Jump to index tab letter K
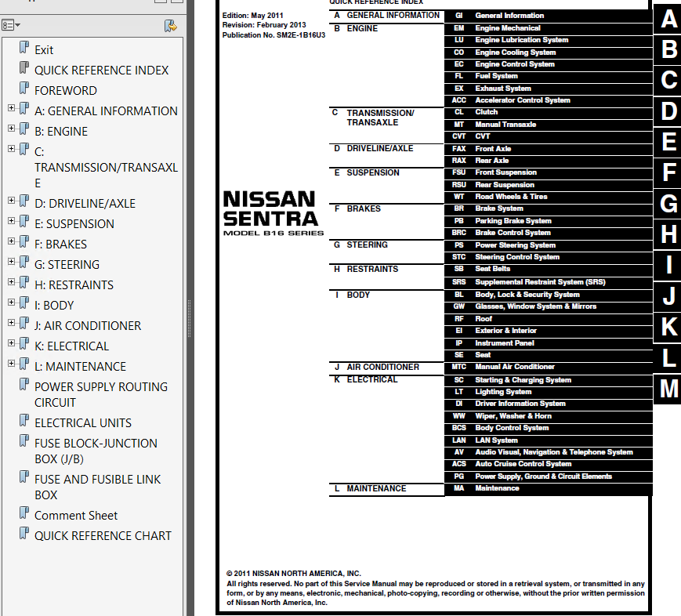The height and width of the screenshot is (616, 681). click(668, 327)
